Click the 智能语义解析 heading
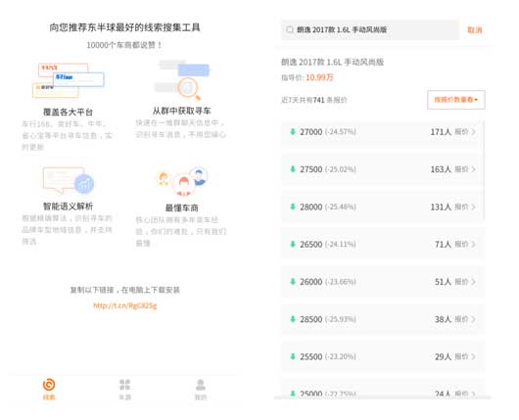519x420 pixels. [x=68, y=207]
